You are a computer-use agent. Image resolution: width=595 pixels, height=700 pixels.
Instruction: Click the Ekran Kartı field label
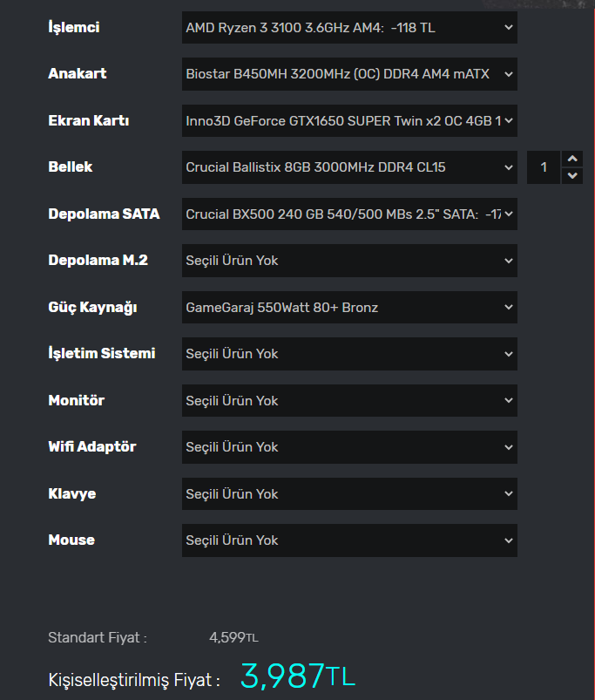pyautogui.click(x=89, y=120)
